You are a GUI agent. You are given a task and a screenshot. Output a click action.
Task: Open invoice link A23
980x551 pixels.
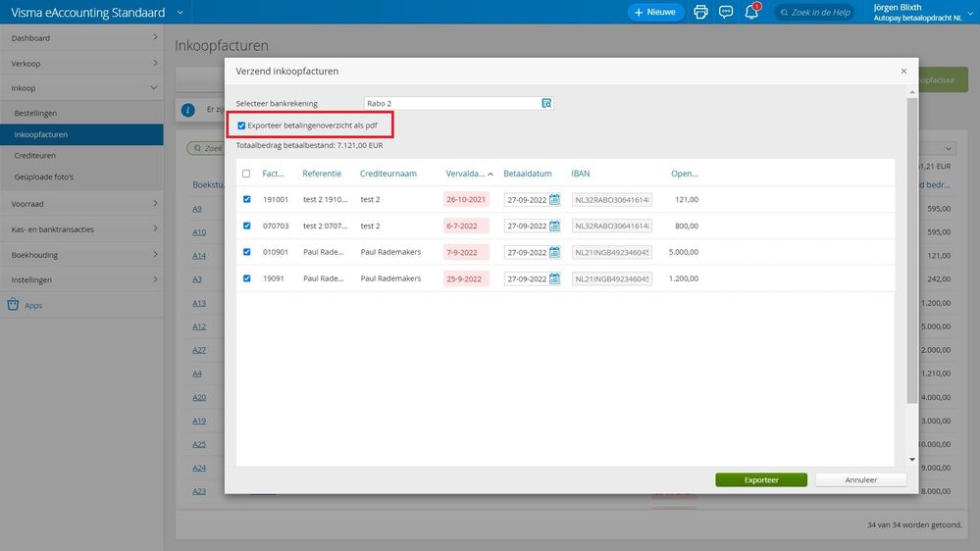[199, 491]
